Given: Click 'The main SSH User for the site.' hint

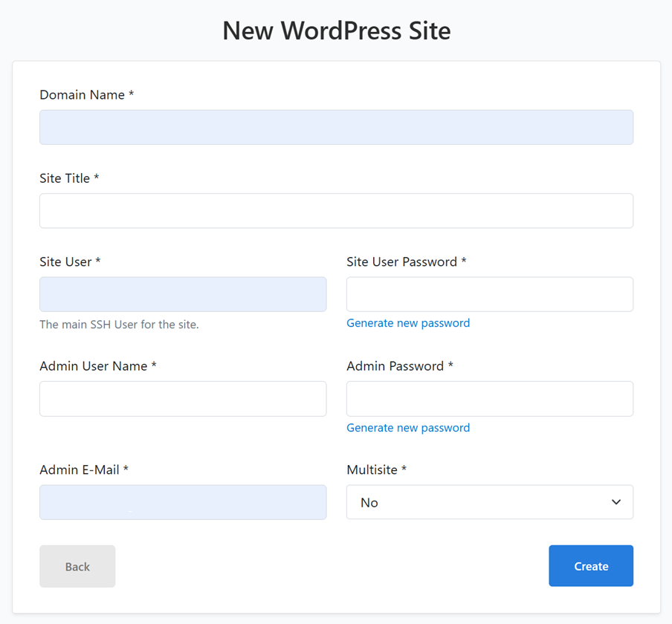Looking at the screenshot, I should click(119, 325).
